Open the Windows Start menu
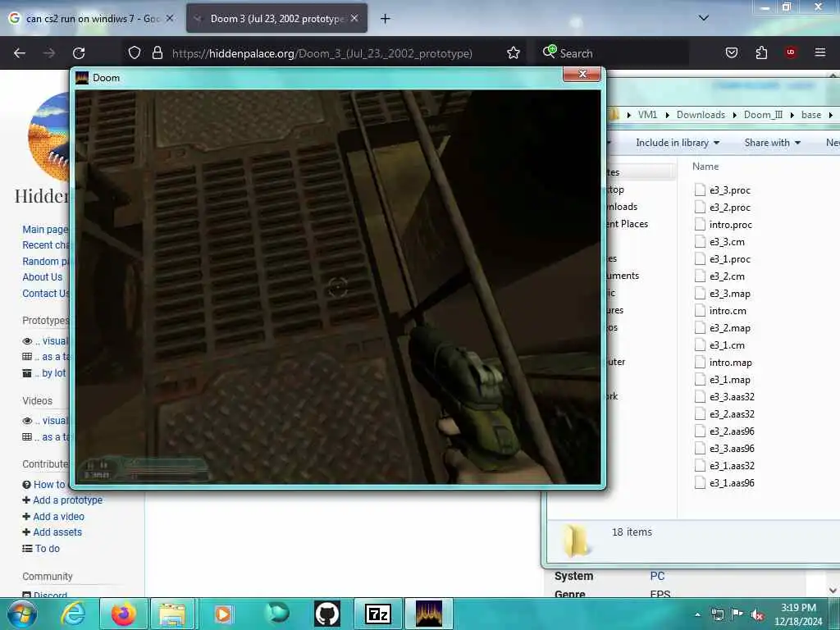The height and width of the screenshot is (630, 840). pos(21,614)
